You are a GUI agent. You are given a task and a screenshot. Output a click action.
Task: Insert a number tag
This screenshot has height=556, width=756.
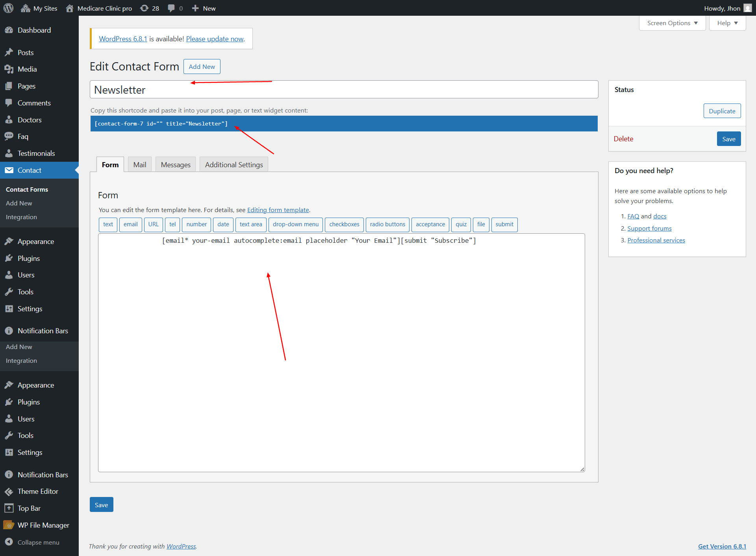click(x=196, y=225)
